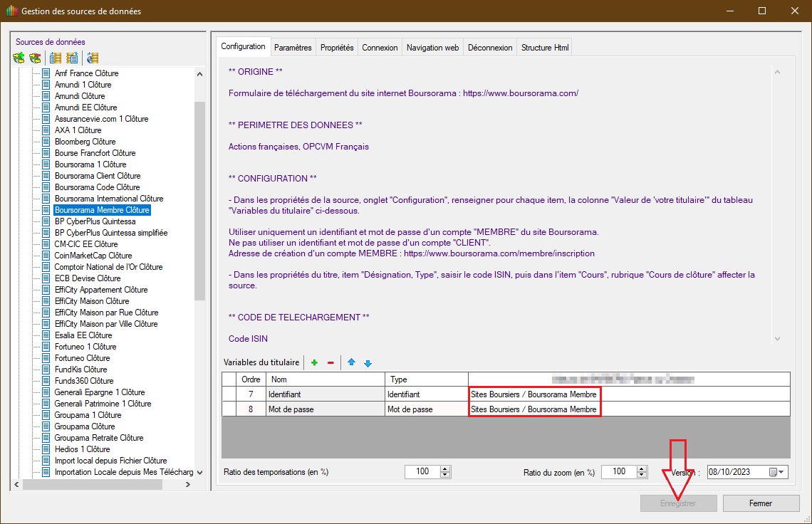This screenshot has height=524, width=812.
Task: Click the remove data source icon
Action: (x=35, y=58)
